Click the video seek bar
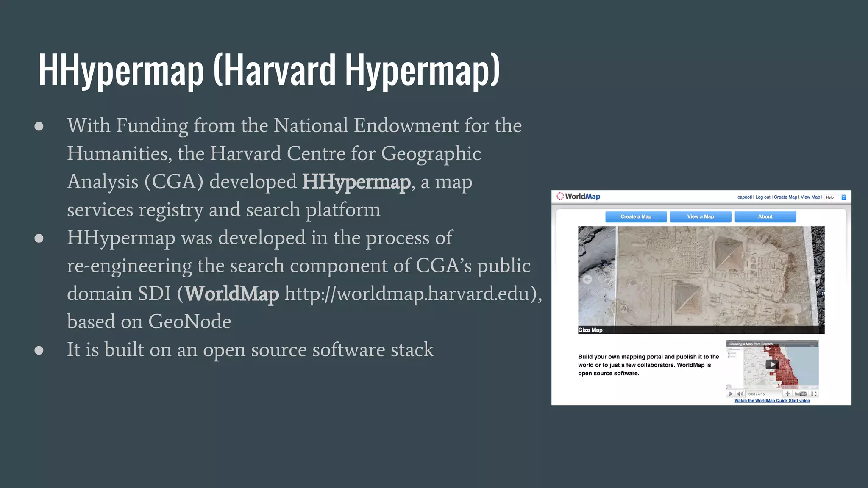 772,388
